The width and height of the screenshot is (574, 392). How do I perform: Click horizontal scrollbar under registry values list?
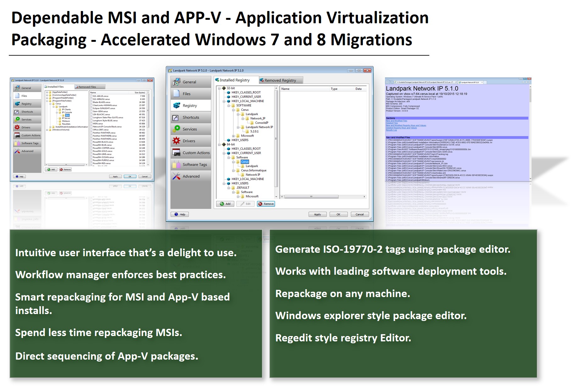(x=311, y=197)
